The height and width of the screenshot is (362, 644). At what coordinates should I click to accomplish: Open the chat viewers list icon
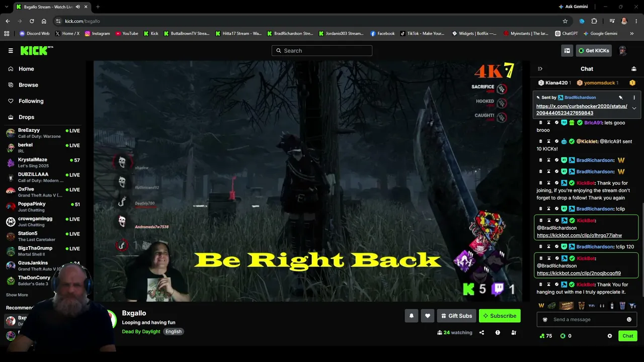click(634, 69)
